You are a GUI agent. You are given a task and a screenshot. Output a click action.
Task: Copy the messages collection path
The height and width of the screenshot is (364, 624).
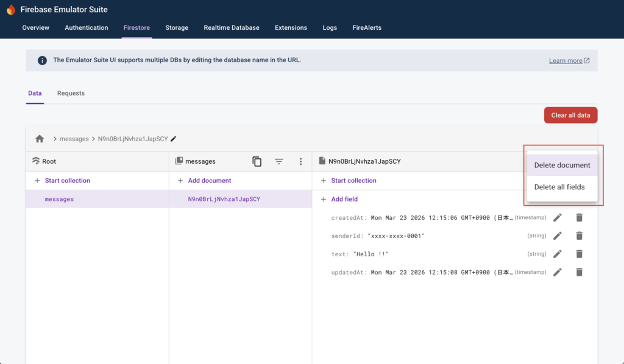257,161
